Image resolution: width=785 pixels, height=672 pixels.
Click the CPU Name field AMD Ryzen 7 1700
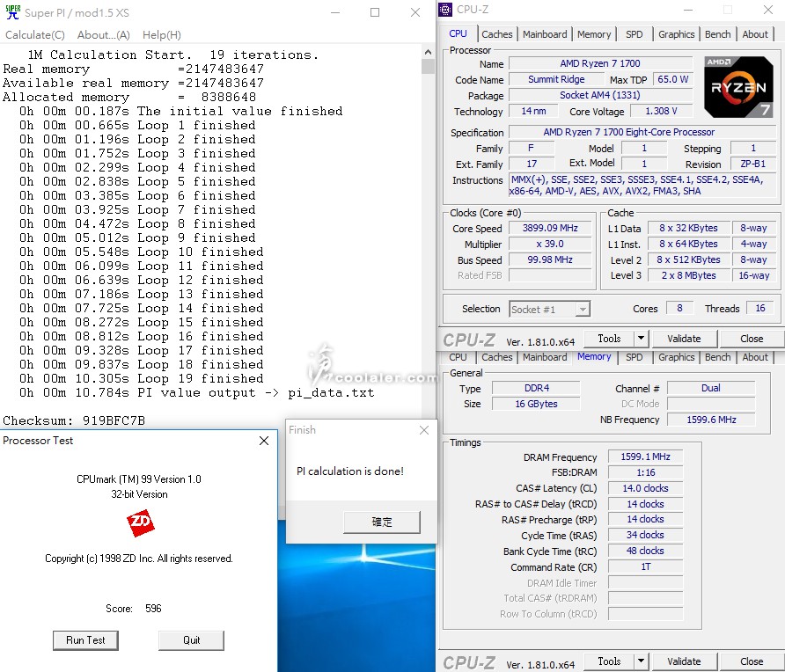click(600, 63)
